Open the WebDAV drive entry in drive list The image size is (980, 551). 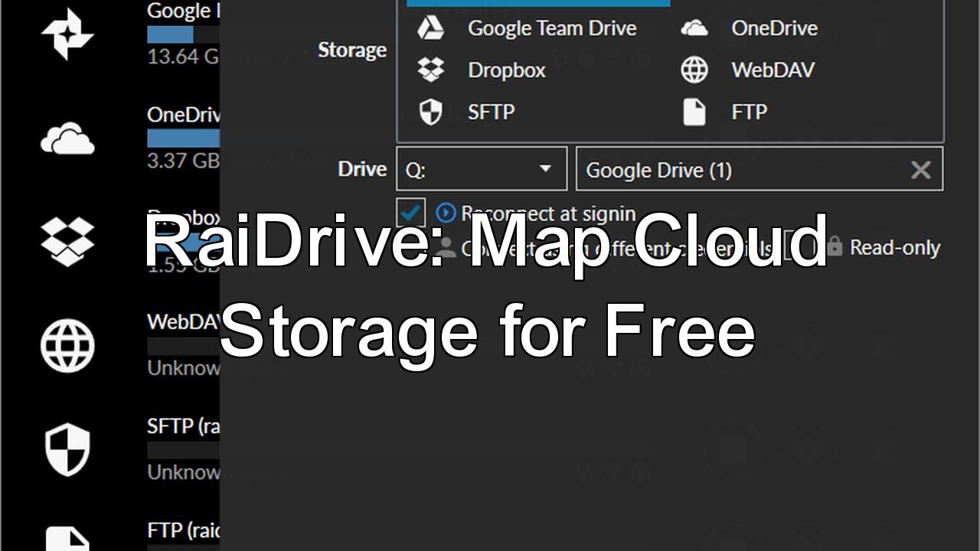click(184, 322)
